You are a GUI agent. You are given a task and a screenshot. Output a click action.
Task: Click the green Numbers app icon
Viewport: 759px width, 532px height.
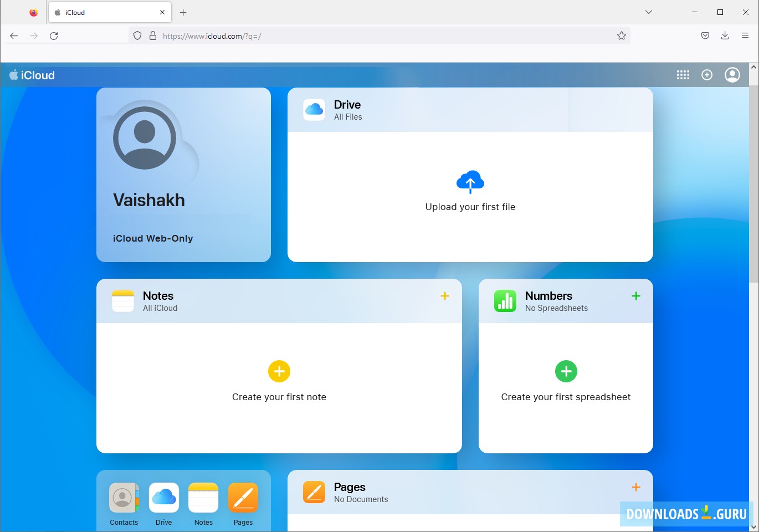pos(505,301)
